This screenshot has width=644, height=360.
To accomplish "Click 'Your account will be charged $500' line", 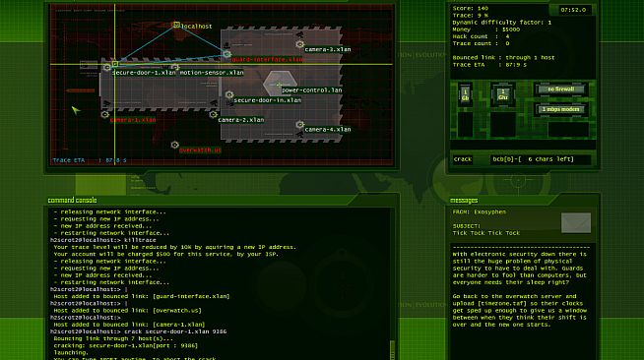I will pyautogui.click(x=166, y=254).
